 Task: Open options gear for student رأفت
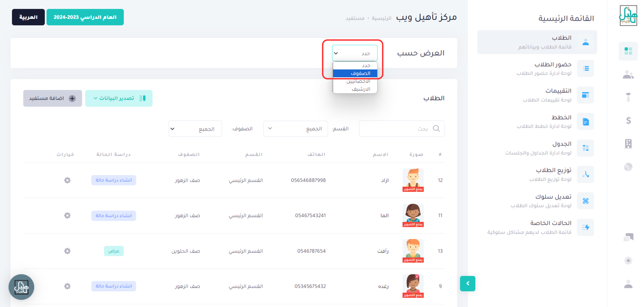click(67, 251)
